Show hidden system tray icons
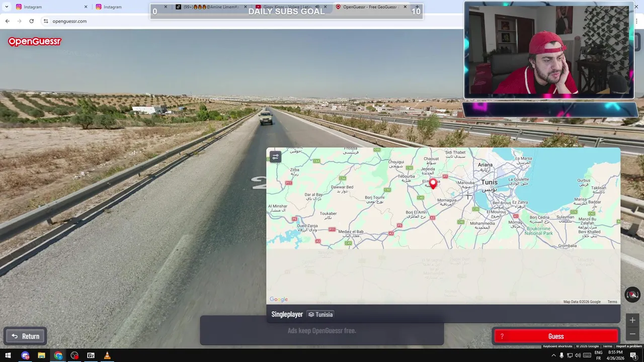This screenshot has width=644, height=362. (x=553, y=355)
